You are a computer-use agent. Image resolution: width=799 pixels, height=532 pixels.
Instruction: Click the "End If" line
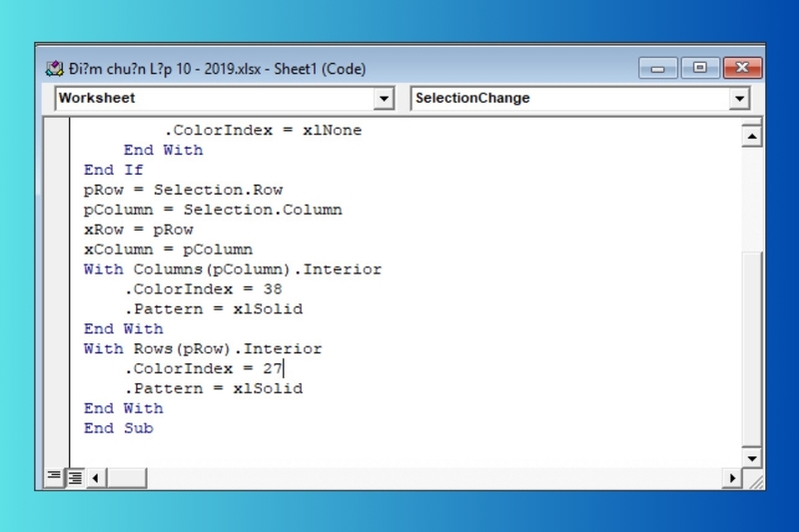[x=114, y=170]
